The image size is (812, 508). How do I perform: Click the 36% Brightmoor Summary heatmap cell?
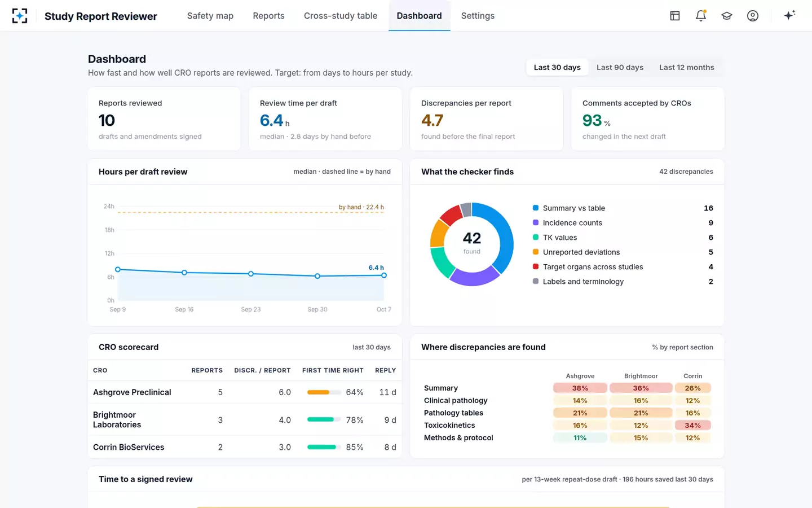[641, 388]
